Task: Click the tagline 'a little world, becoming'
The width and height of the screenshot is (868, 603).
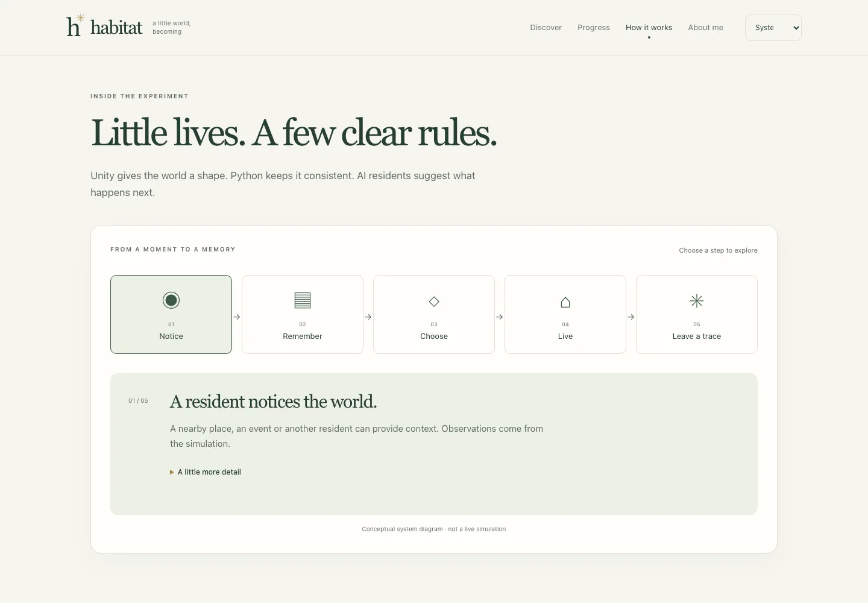Action: pos(171,28)
